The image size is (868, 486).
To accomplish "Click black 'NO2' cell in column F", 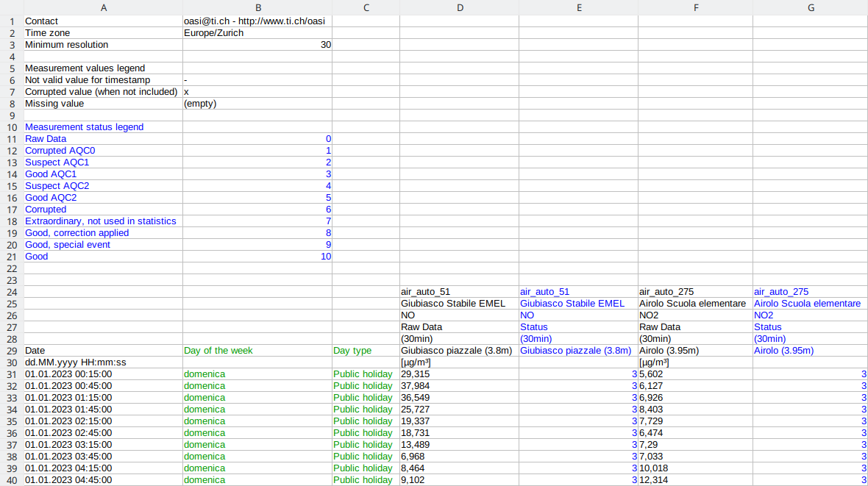I will click(695, 315).
